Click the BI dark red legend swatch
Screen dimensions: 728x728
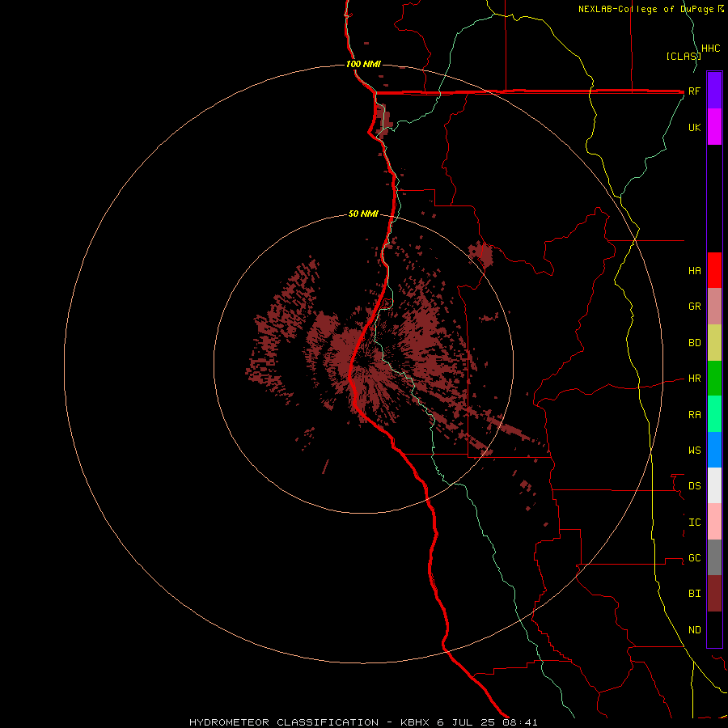tap(714, 594)
